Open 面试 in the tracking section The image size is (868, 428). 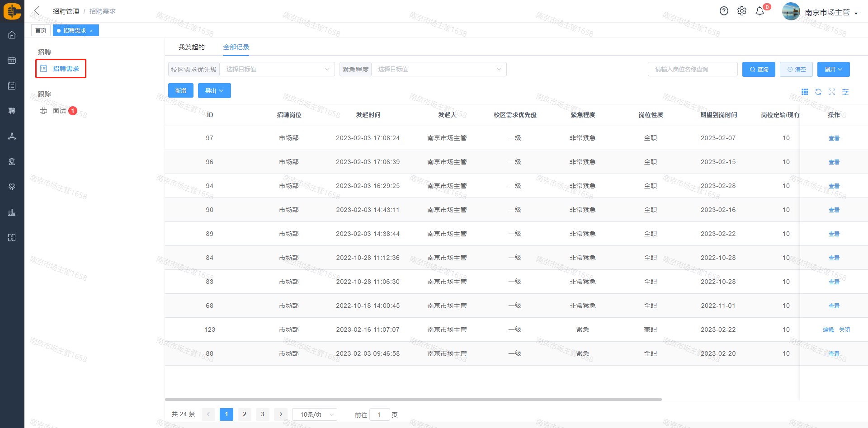click(59, 111)
